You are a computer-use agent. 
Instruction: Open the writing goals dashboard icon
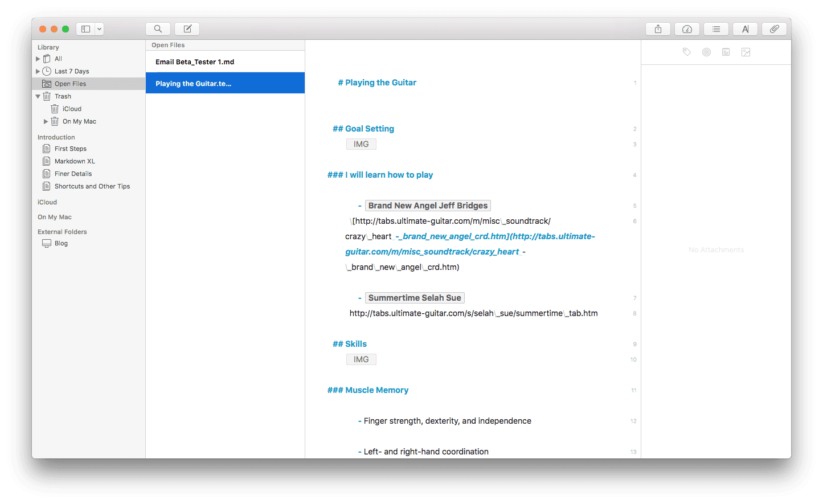(x=686, y=28)
